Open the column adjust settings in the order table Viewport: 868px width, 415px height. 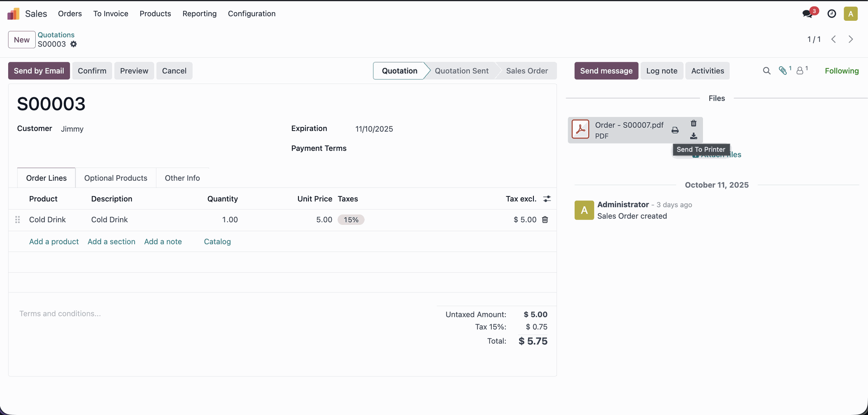(547, 199)
